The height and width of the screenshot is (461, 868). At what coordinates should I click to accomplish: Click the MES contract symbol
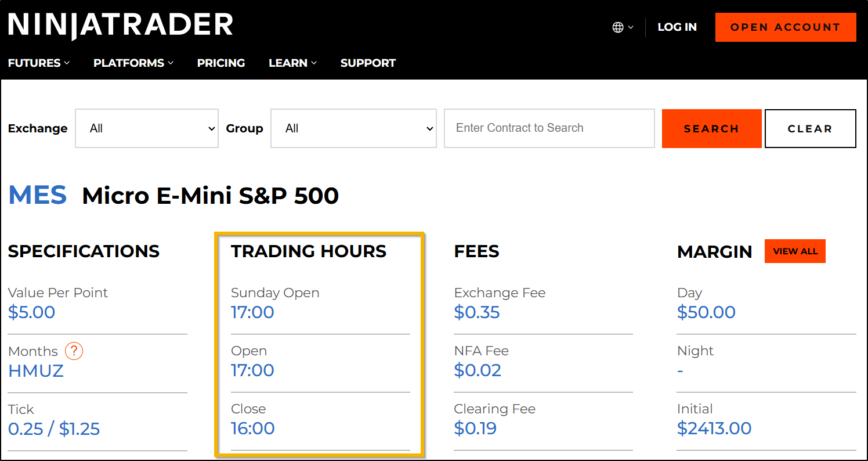(38, 196)
